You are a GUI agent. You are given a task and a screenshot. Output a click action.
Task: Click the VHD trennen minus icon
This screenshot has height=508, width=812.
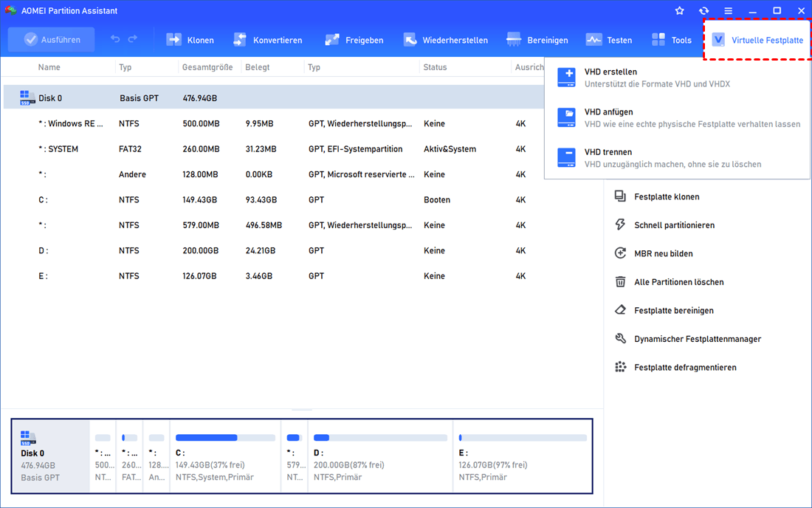tap(566, 157)
